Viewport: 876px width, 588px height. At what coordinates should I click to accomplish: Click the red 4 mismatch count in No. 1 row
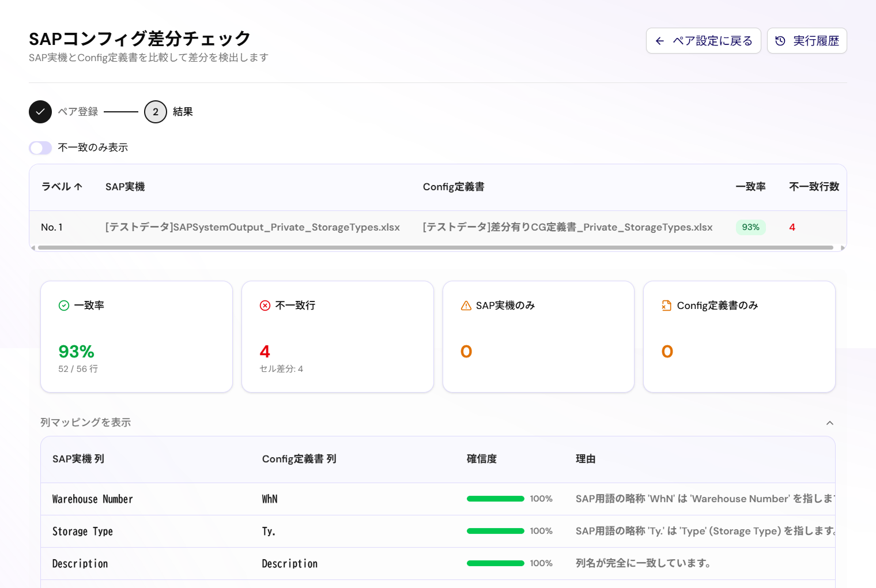[792, 227]
